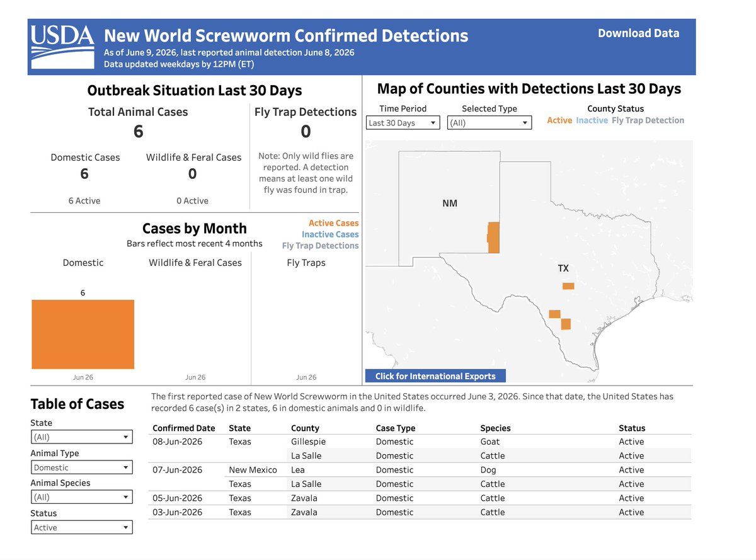756x560 pixels.
Task: Click the TX label on map
Action: [x=563, y=268]
